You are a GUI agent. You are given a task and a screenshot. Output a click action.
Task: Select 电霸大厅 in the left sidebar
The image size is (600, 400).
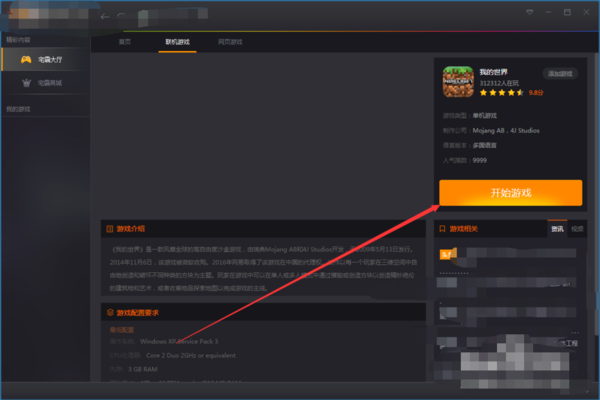point(50,61)
